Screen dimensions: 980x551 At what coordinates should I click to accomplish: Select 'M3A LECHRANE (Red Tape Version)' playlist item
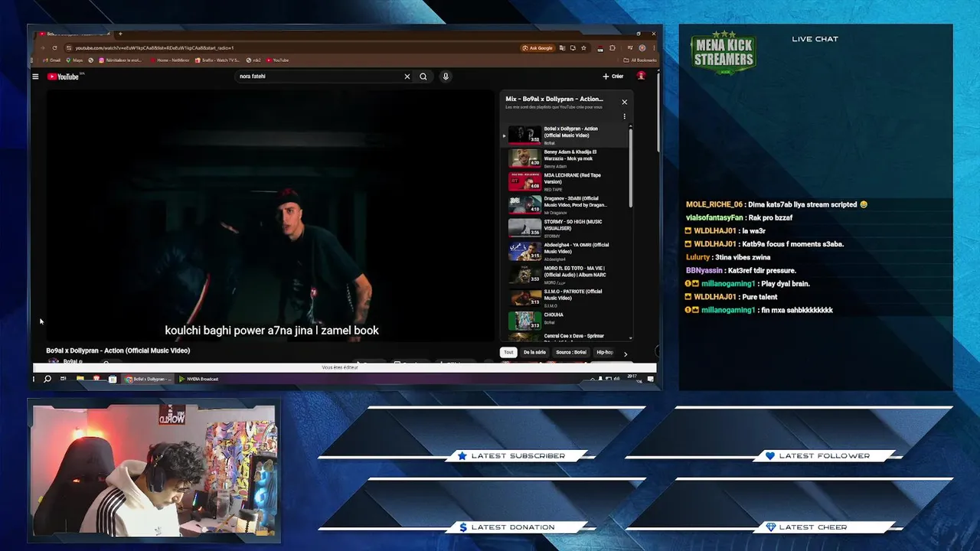(x=565, y=181)
